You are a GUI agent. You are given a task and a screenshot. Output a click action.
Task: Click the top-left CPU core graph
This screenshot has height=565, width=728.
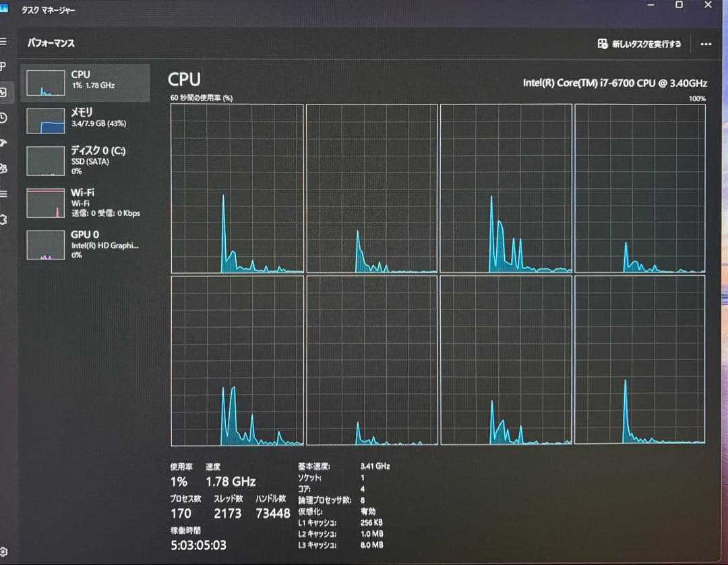point(236,189)
